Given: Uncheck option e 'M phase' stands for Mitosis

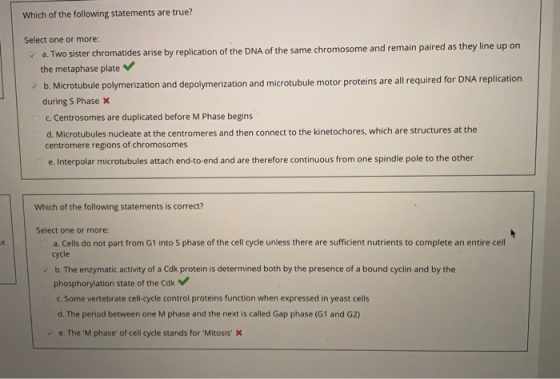Looking at the screenshot, I should [50, 333].
